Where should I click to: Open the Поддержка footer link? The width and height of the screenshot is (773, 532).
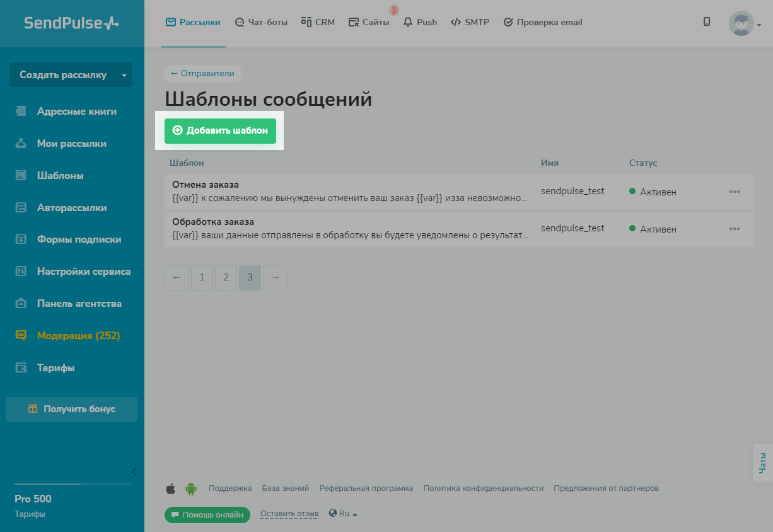pos(230,489)
